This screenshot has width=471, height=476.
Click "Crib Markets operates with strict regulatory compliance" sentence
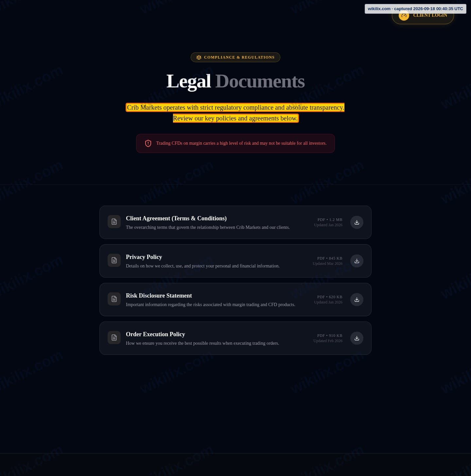pos(235,107)
